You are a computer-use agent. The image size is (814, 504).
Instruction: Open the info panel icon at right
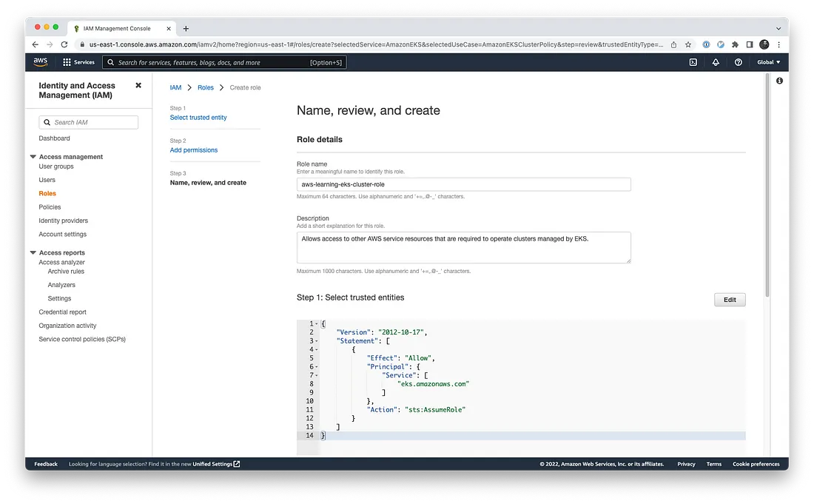(x=779, y=81)
